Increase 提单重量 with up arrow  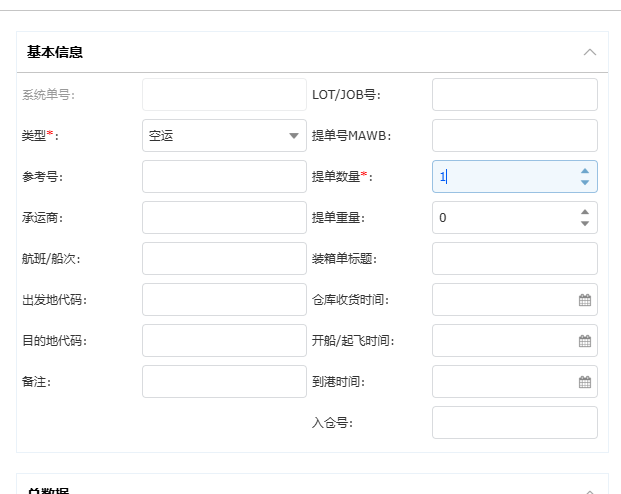click(585, 212)
